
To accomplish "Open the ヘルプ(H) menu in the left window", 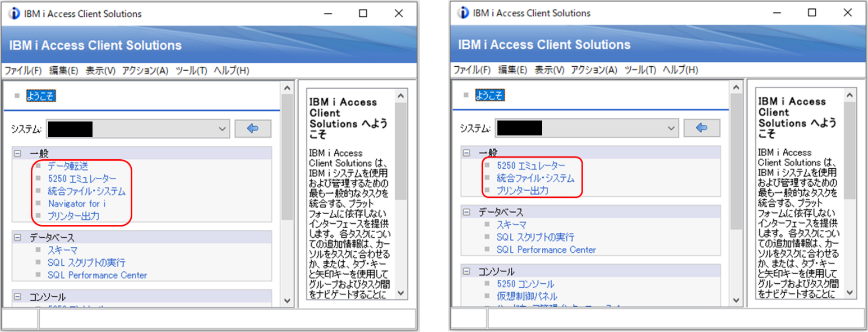I will click(232, 71).
